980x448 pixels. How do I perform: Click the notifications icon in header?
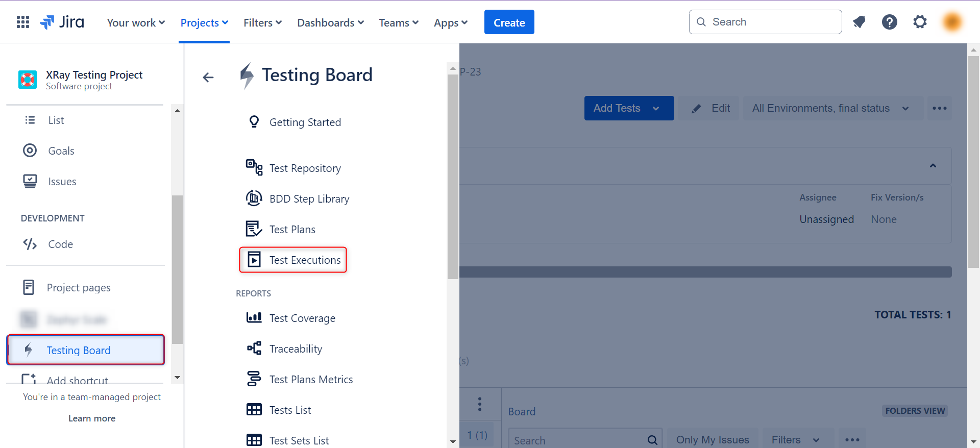click(859, 22)
